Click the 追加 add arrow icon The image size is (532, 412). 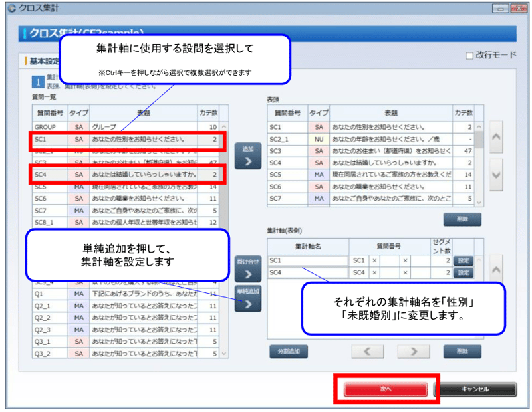click(x=248, y=159)
